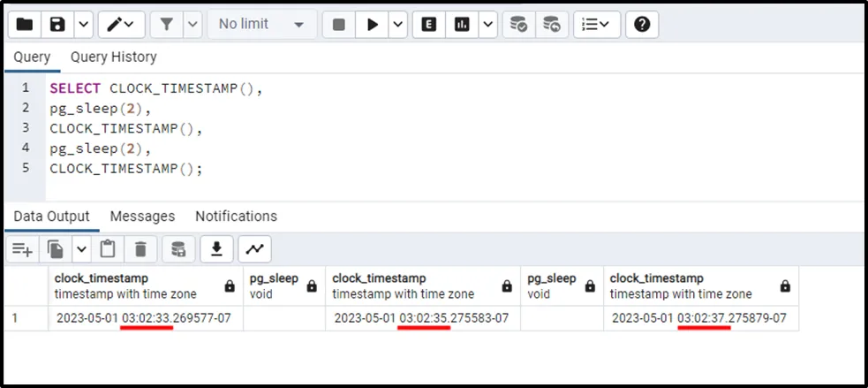This screenshot has width=868, height=388.
Task: Click the Explain (E) toolbar icon
Action: (430, 25)
